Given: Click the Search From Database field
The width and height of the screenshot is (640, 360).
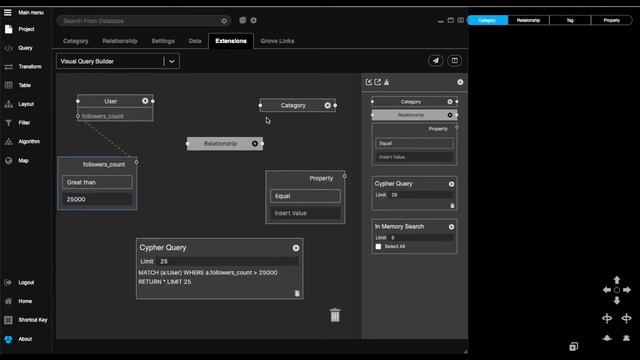Looking at the screenshot, I should [x=143, y=21].
